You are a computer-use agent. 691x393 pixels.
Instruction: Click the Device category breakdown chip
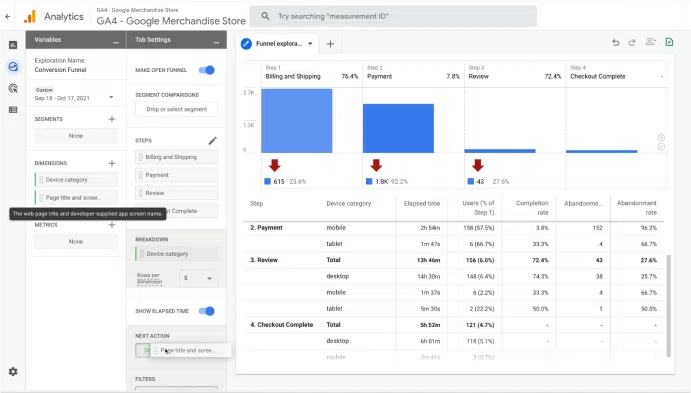(x=176, y=254)
